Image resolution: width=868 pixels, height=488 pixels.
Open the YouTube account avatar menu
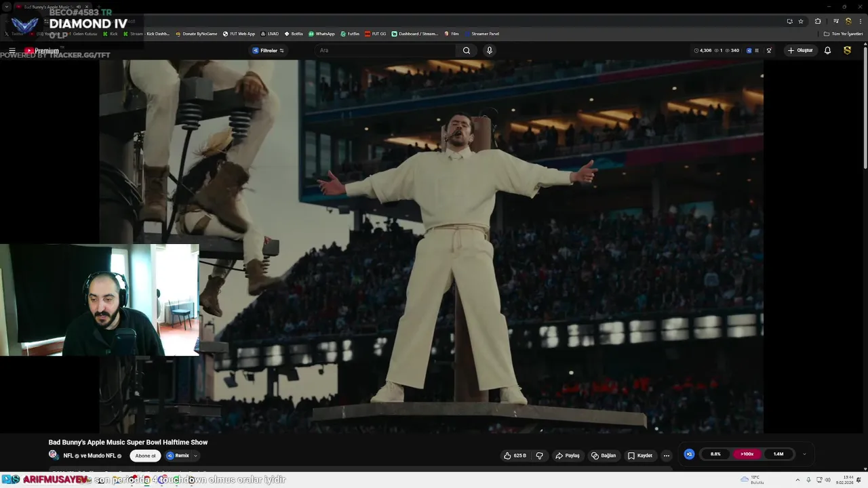[847, 50]
